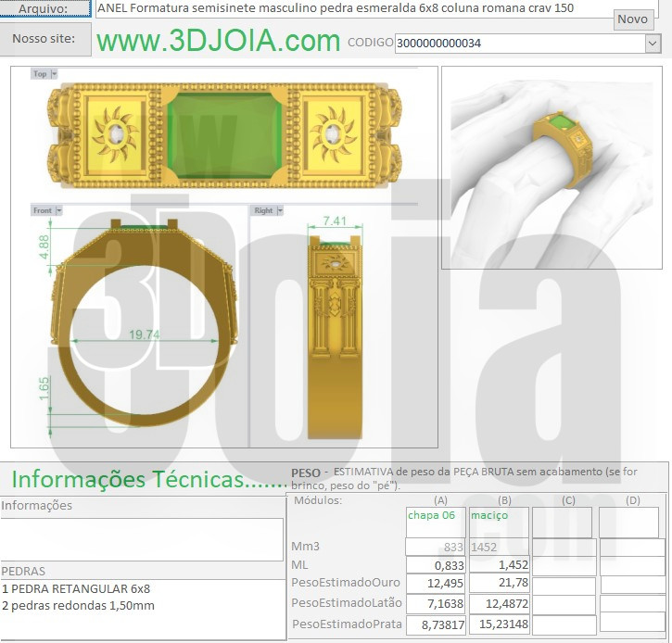Screen dimensions: 672x643
Task: Click the 7.41 width dimension label
Action: [x=335, y=221]
